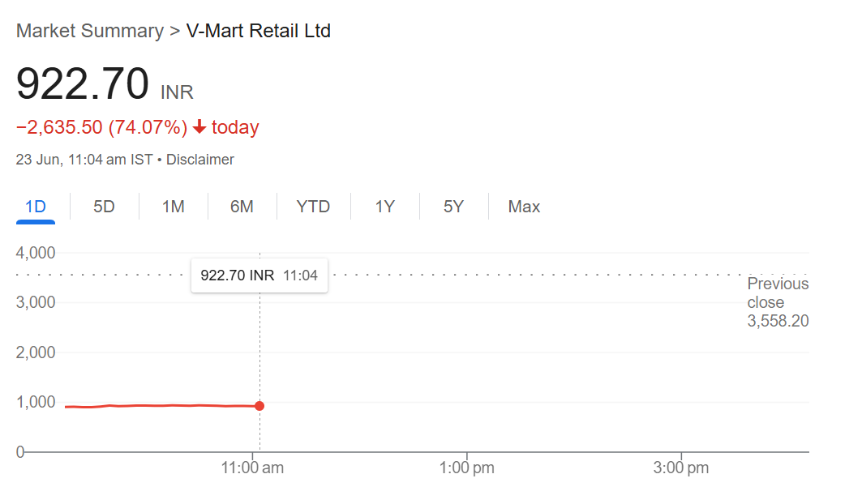Select the 1D time range tab
Viewport: 862px width, 504px height.
click(36, 207)
